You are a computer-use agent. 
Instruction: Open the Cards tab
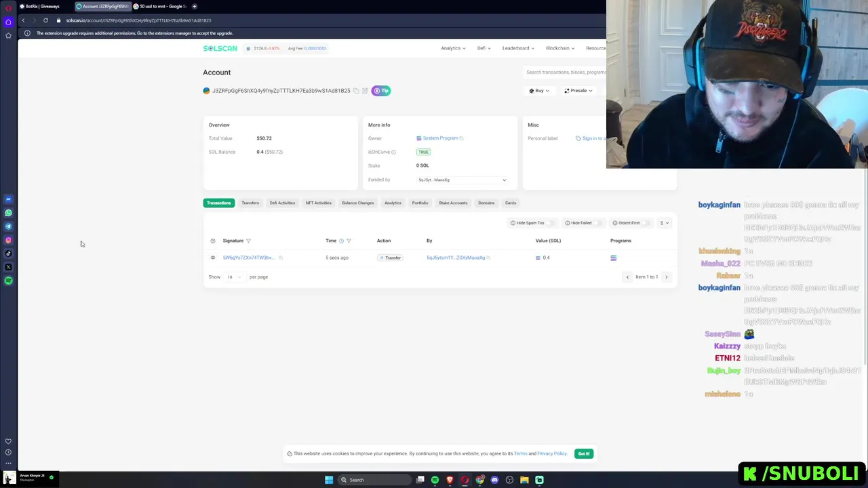click(x=511, y=203)
